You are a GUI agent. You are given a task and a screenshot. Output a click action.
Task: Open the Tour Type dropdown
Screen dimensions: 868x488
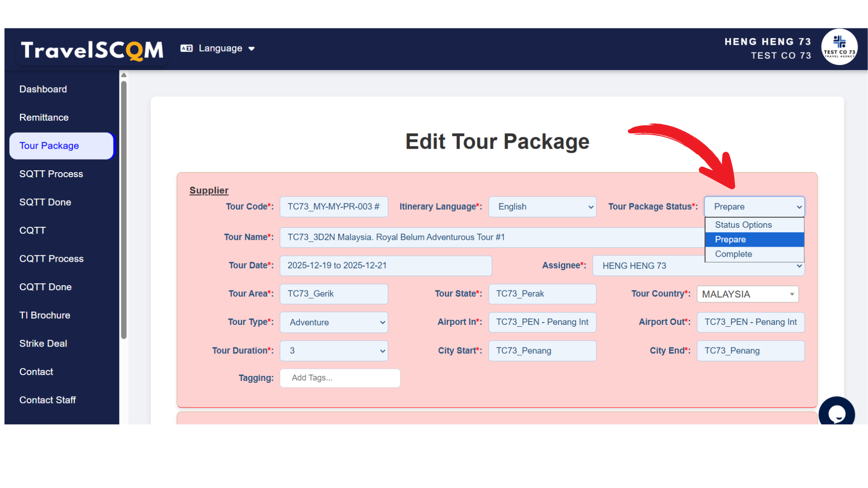[x=334, y=323]
